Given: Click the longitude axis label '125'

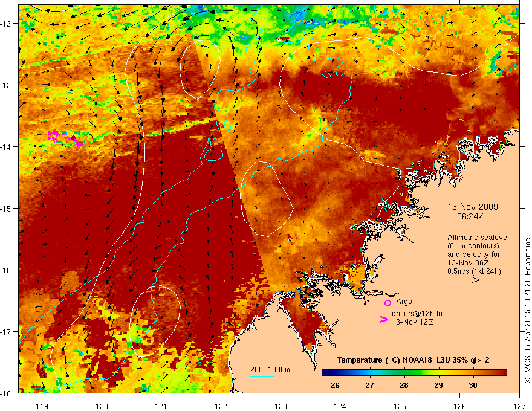Looking at the screenshot, I should pos(400,406).
